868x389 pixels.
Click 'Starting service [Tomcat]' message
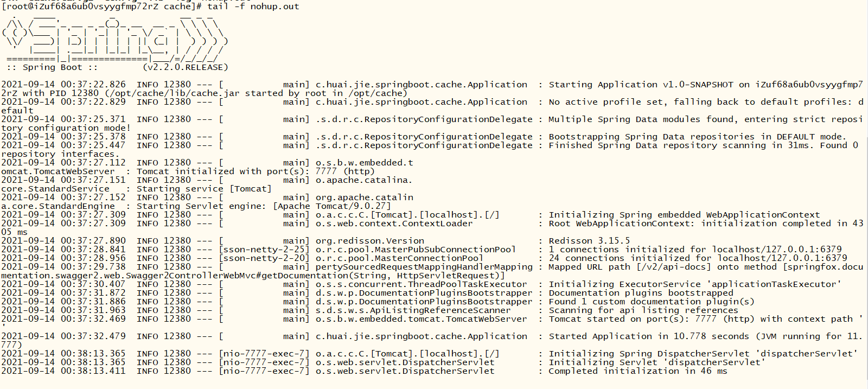point(204,189)
